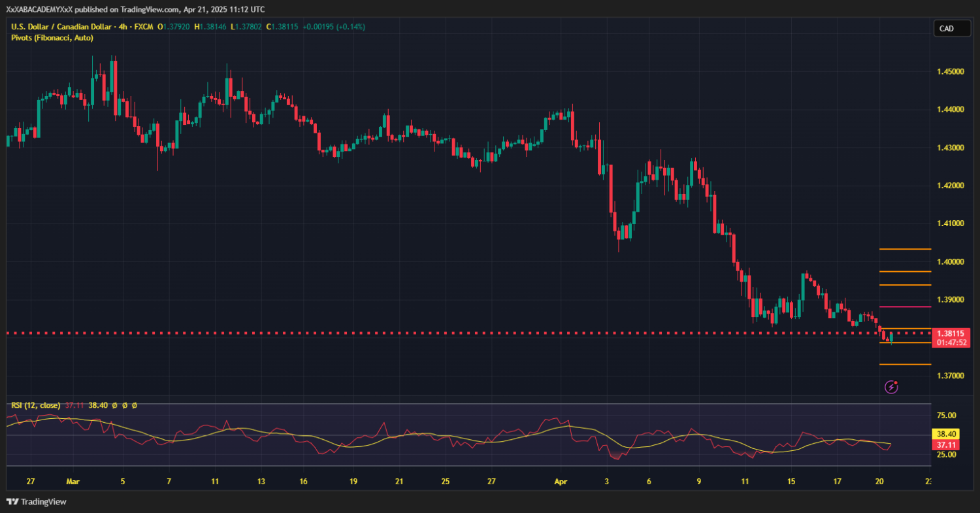980x513 pixels.
Task: Click the 75.00 RSI axis label
Action: 947,416
